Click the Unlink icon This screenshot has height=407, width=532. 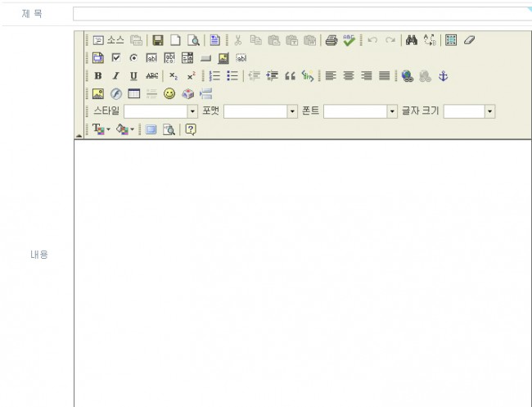click(425, 76)
